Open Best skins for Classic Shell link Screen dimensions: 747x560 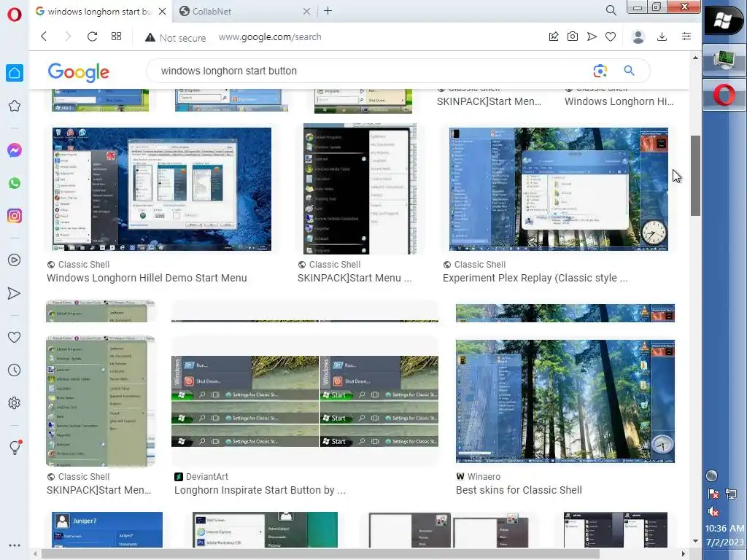point(519,490)
